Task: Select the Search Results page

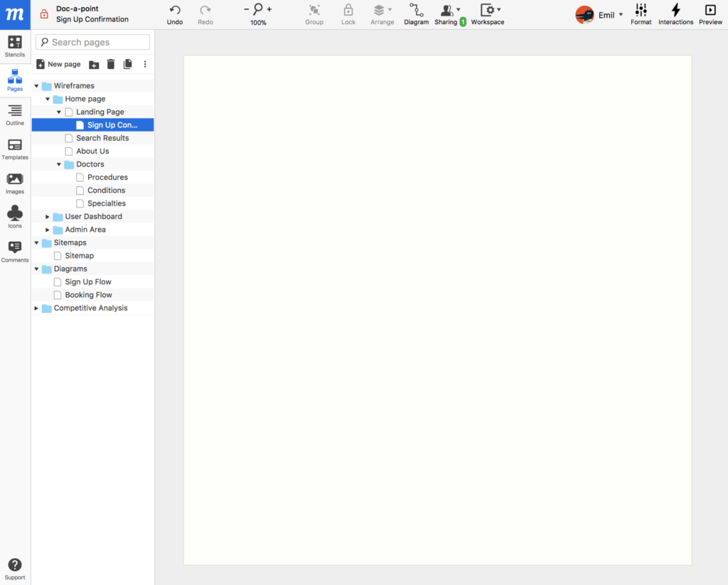Action: coord(102,138)
